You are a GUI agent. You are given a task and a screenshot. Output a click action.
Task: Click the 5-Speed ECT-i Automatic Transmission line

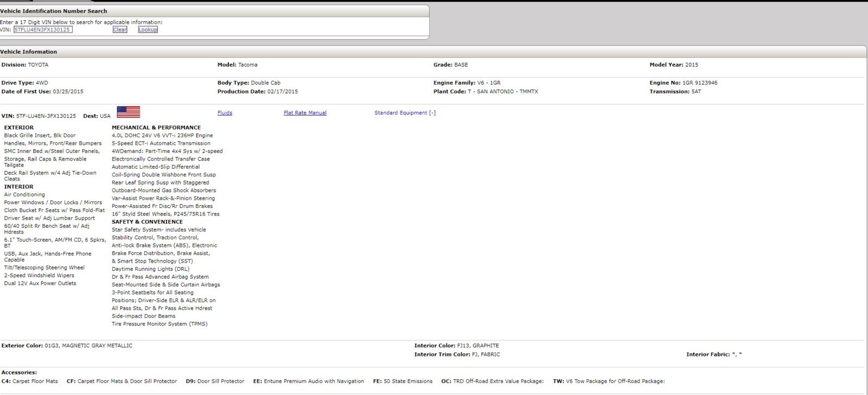[x=161, y=143]
